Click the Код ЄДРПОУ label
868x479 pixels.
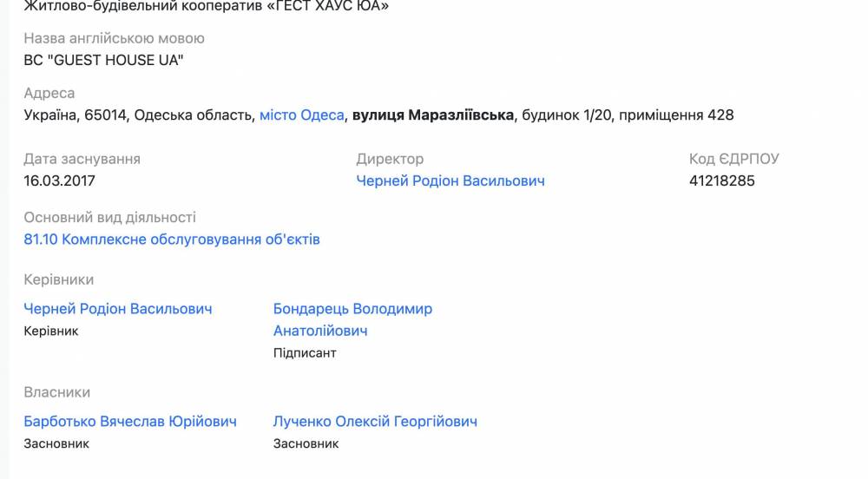pyautogui.click(x=734, y=159)
